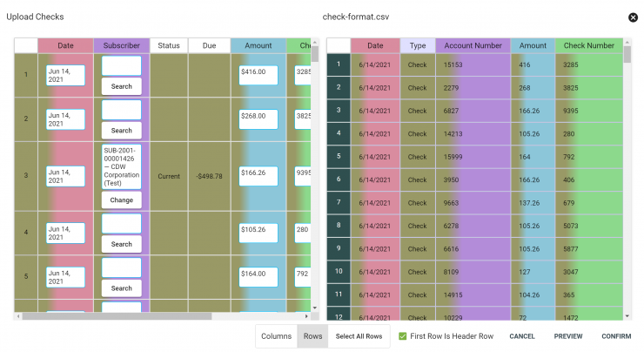Edit the $416.00 amount field
Viewport: 644px width, 352px height.
pos(258,75)
